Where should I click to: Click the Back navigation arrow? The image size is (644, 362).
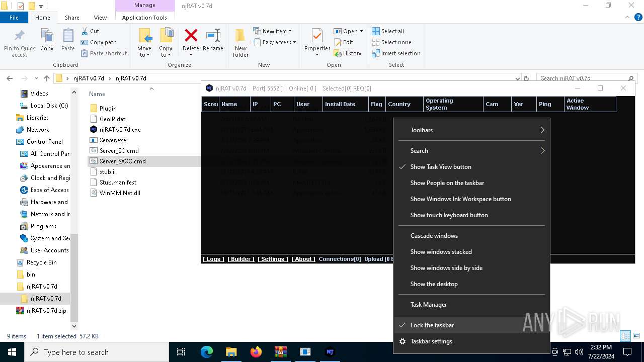pyautogui.click(x=10, y=78)
